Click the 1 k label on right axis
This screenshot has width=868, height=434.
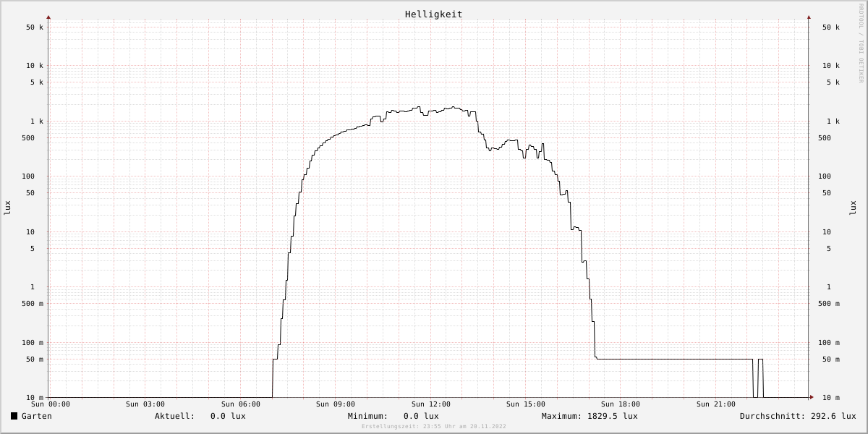833,122
